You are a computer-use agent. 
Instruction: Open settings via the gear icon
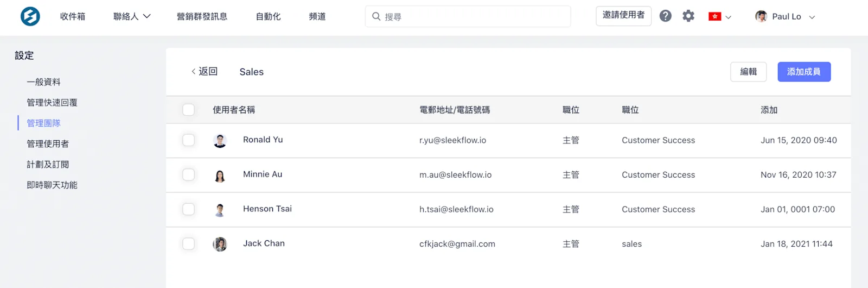(688, 16)
